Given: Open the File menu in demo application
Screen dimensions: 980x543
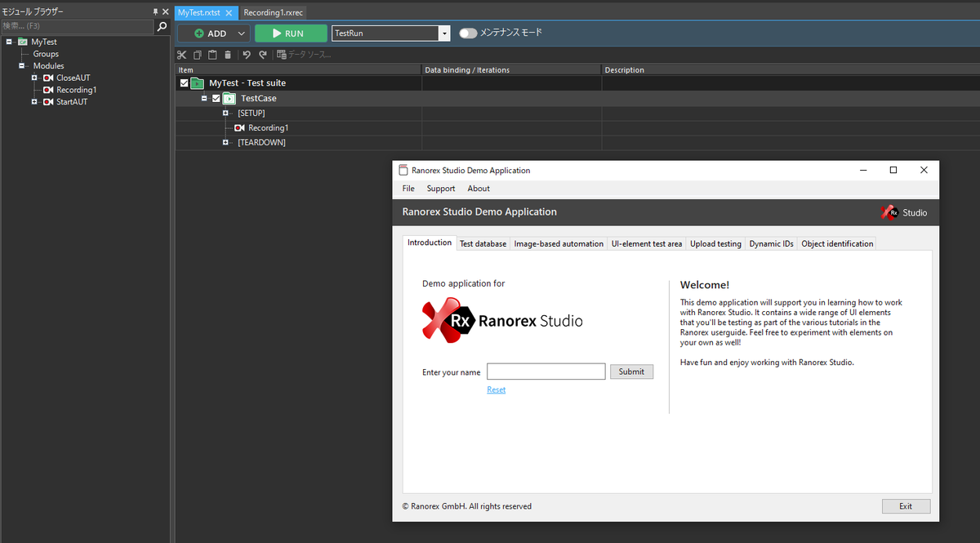Looking at the screenshot, I should tap(408, 189).
